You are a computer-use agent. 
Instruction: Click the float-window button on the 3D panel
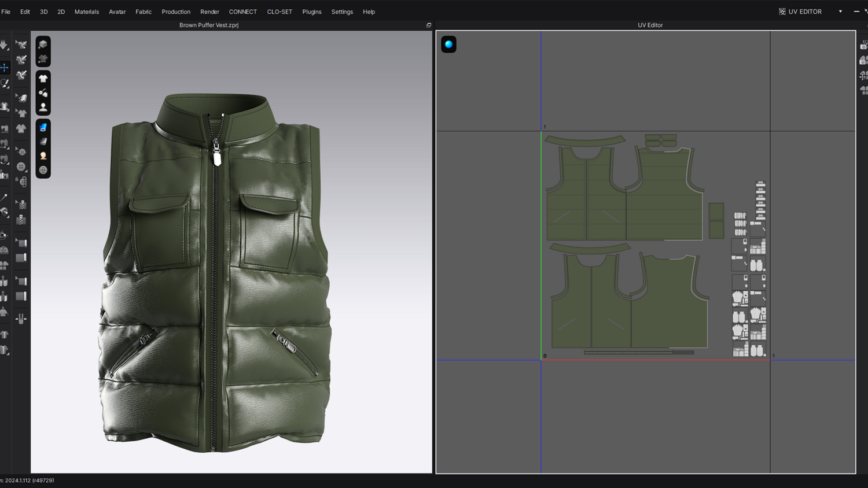(x=429, y=25)
